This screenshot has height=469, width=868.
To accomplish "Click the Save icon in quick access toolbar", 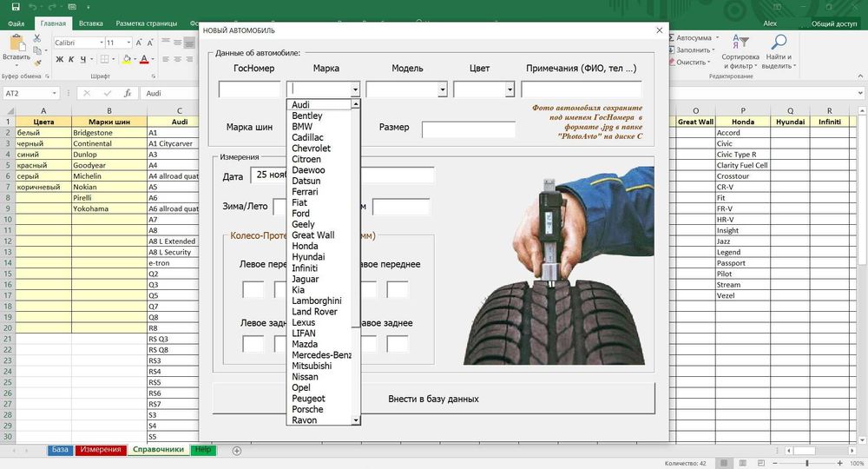I will 16,7.
